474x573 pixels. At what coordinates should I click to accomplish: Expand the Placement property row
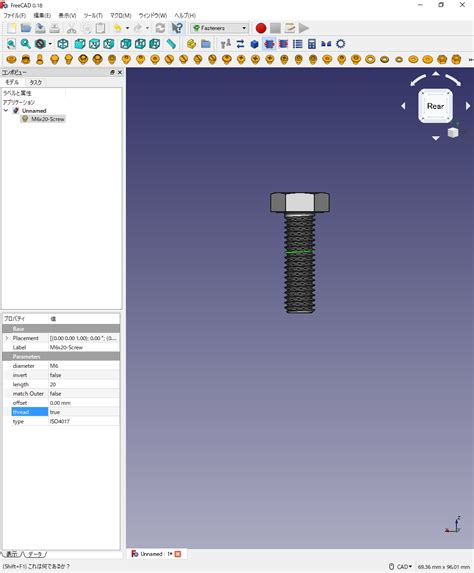[x=6, y=338]
